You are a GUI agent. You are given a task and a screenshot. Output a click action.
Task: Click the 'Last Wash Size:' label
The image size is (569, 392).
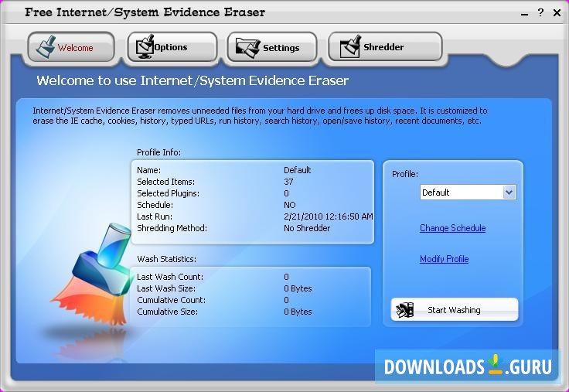[x=166, y=288]
